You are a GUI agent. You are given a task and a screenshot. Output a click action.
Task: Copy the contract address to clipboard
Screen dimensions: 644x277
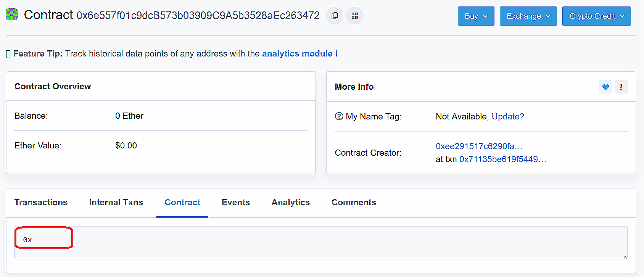tap(335, 16)
